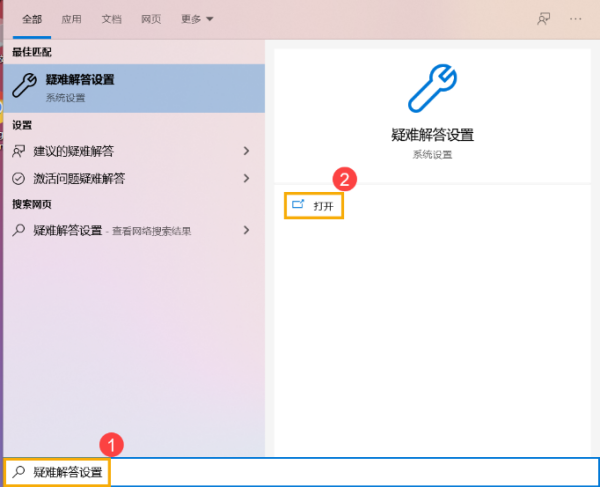Switch to the 应用 tab
Viewport: 600px width, 487px height.
pos(72,19)
